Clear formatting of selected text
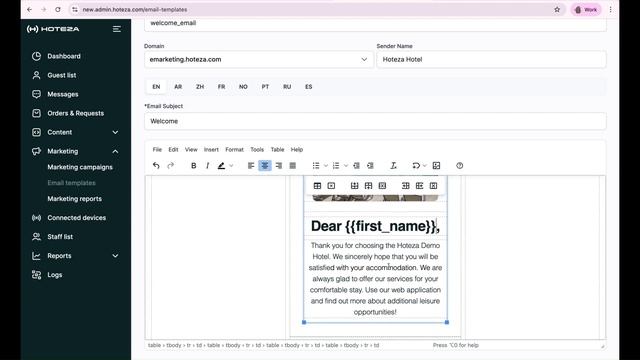 (x=393, y=166)
